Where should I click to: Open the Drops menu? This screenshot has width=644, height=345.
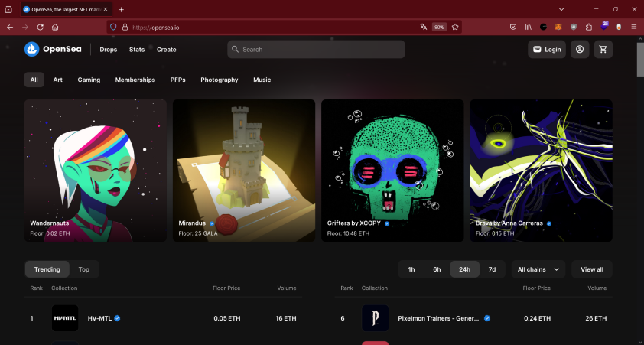tap(109, 49)
